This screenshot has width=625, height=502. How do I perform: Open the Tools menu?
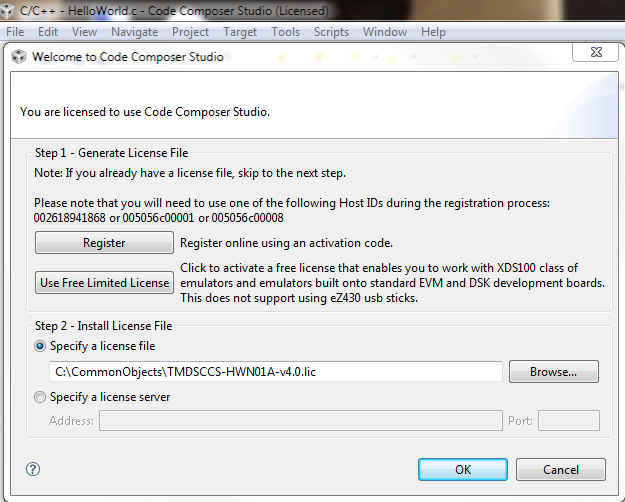point(285,32)
